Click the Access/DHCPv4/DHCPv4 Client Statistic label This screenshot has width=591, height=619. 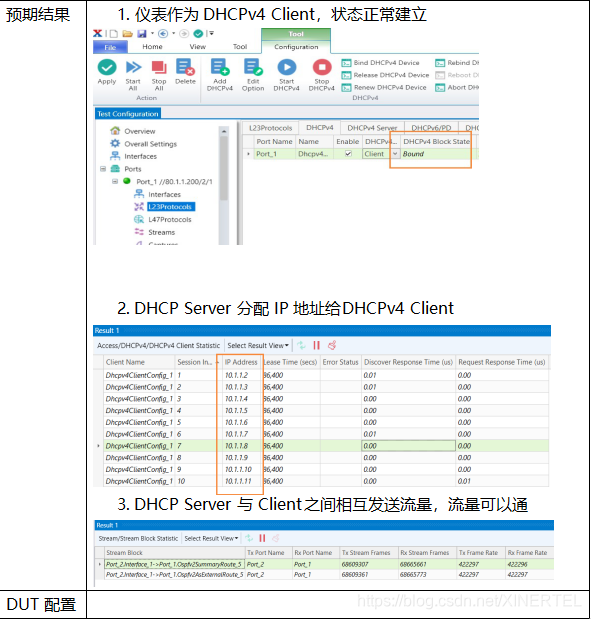(158, 345)
